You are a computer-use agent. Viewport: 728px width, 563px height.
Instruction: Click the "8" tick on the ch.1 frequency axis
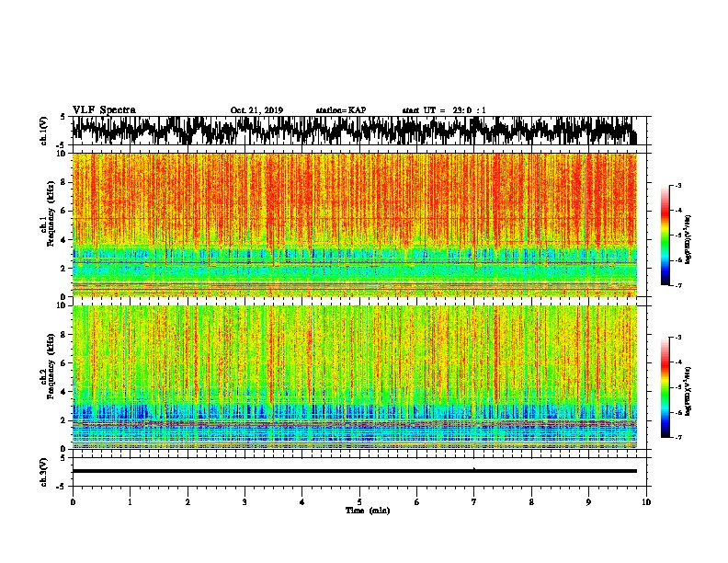63,182
